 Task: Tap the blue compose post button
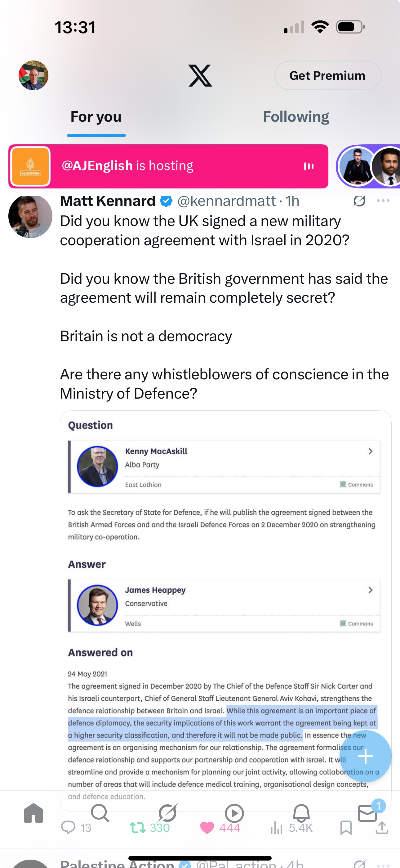[x=365, y=757]
